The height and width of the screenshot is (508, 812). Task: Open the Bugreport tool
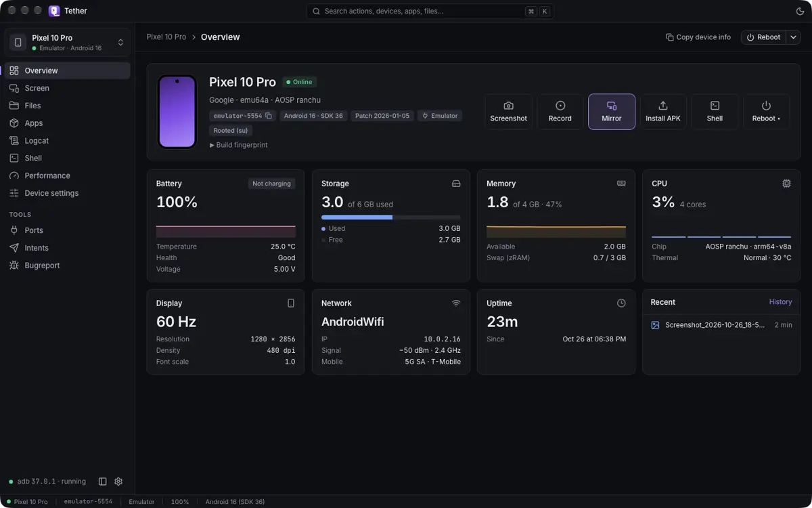(67, 266)
